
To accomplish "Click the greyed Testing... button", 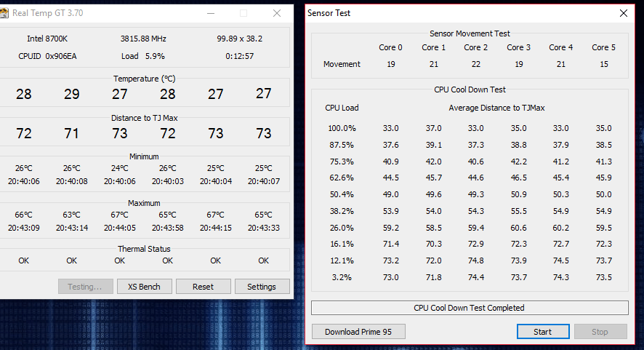I will [x=85, y=287].
